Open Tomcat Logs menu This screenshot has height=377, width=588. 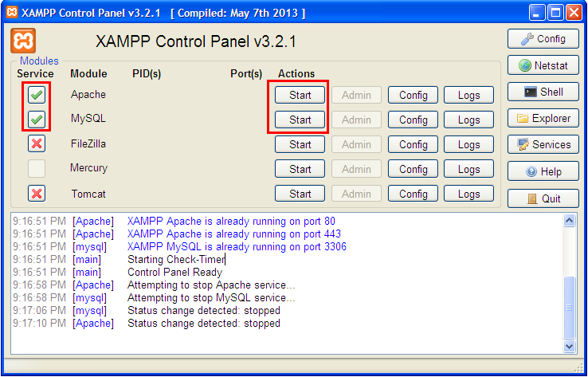468,194
